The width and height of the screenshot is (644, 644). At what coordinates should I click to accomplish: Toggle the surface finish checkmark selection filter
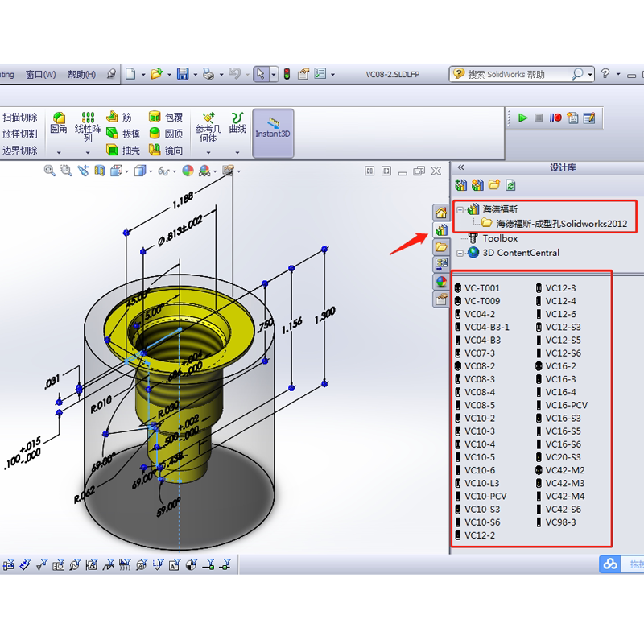pyautogui.click(x=42, y=565)
